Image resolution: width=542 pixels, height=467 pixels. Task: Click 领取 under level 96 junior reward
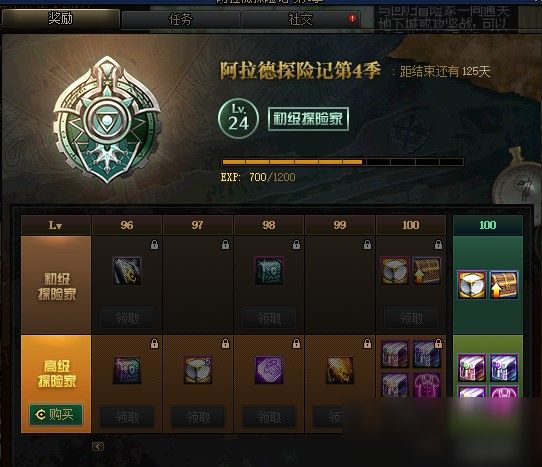pyautogui.click(x=127, y=318)
